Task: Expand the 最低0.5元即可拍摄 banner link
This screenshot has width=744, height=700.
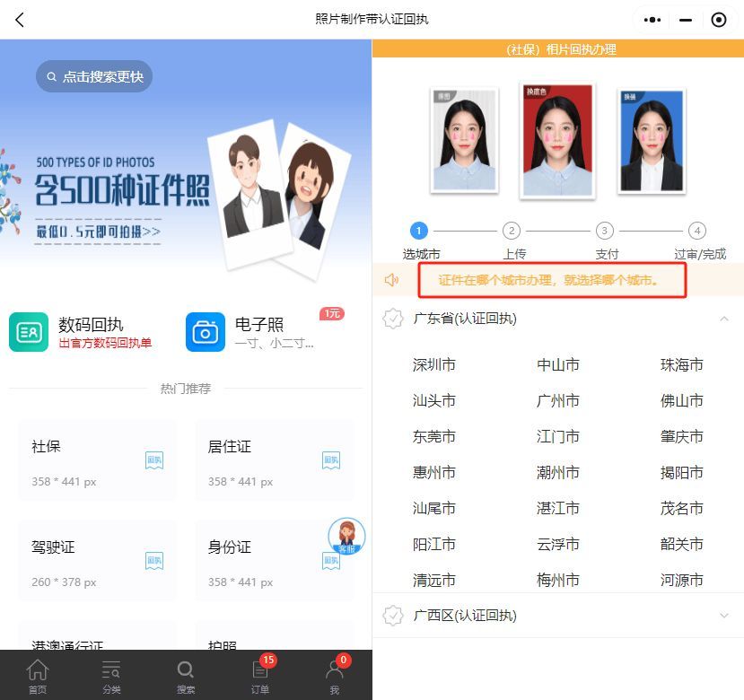Action: coord(99,232)
